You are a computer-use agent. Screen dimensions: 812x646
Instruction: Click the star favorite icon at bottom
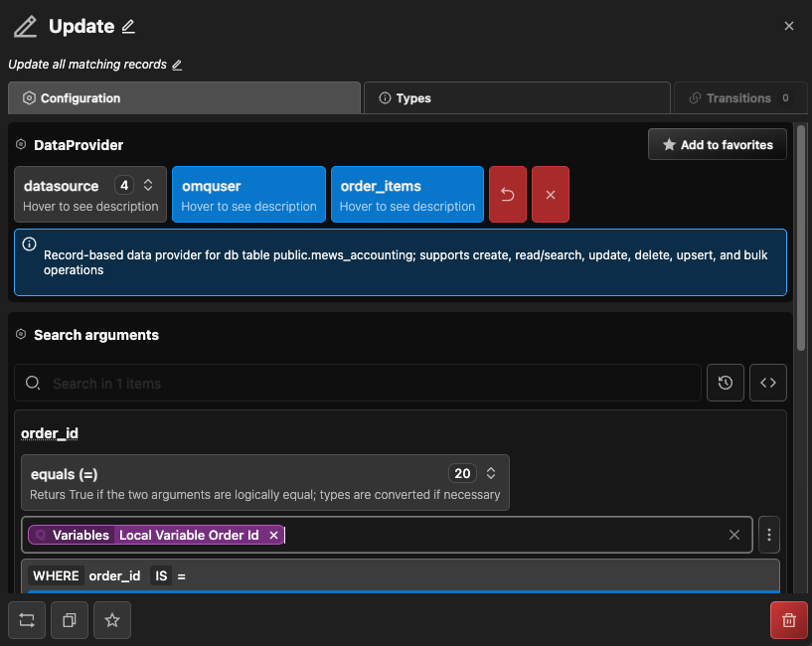pyautogui.click(x=112, y=620)
